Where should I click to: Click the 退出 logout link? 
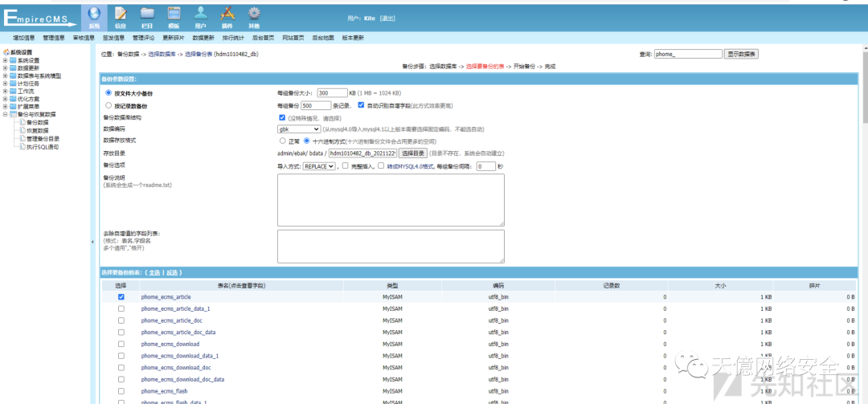387,18
